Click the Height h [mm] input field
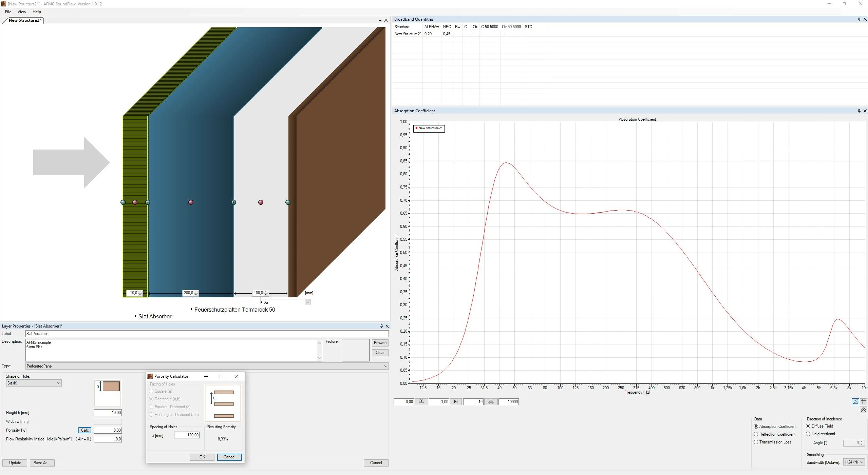Image resolution: width=868 pixels, height=475 pixels. (x=108, y=413)
